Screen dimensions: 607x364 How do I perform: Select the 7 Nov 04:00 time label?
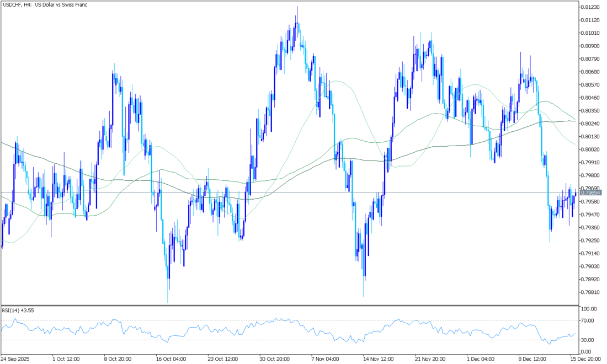pyautogui.click(x=325, y=358)
